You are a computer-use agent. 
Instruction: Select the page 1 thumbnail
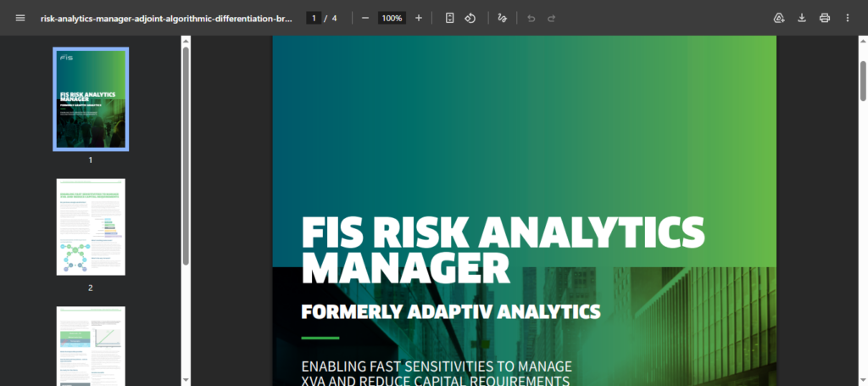(x=91, y=98)
